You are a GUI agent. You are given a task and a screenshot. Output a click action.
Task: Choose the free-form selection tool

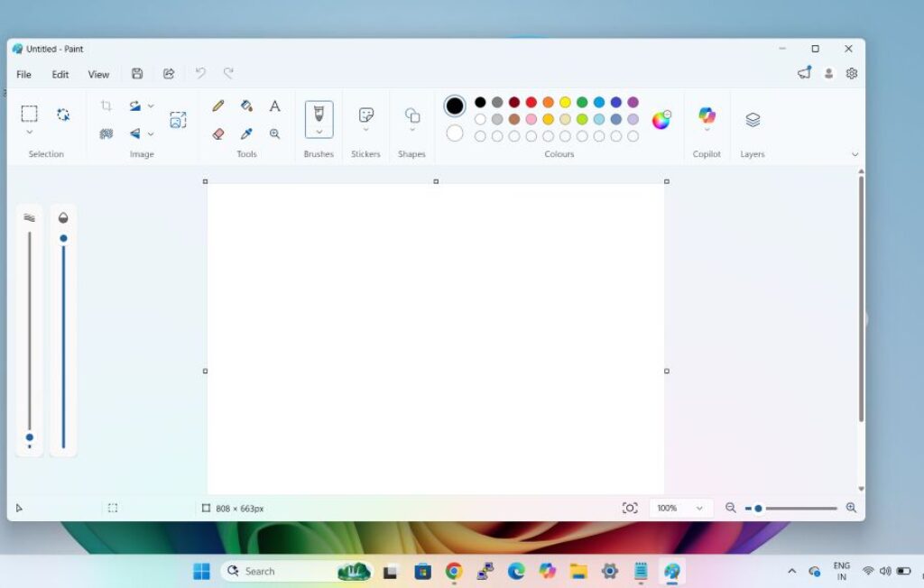click(63, 115)
